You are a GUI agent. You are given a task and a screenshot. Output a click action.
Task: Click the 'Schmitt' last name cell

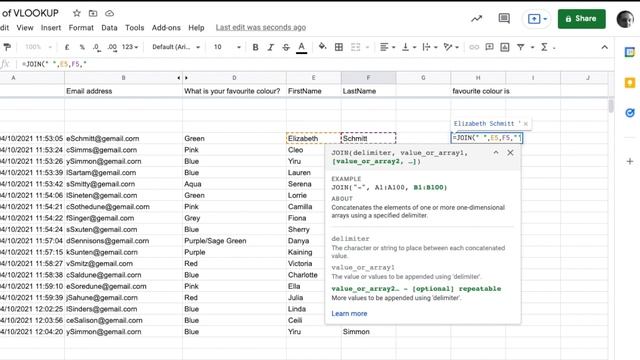[x=368, y=139]
